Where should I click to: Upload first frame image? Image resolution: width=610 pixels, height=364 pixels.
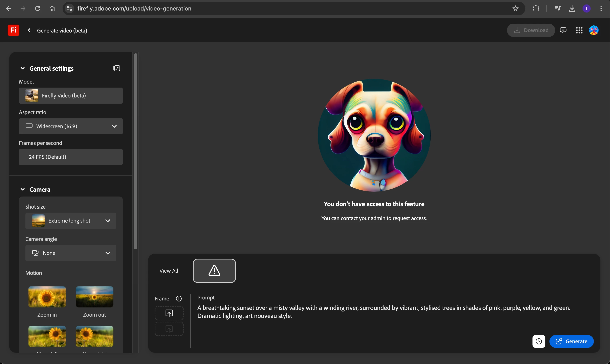point(169,313)
